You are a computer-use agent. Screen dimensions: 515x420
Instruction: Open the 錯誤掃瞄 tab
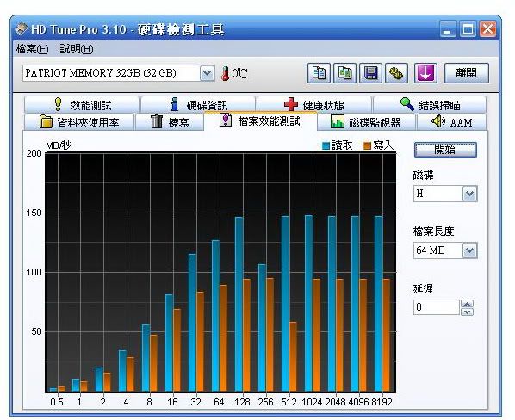(430, 105)
